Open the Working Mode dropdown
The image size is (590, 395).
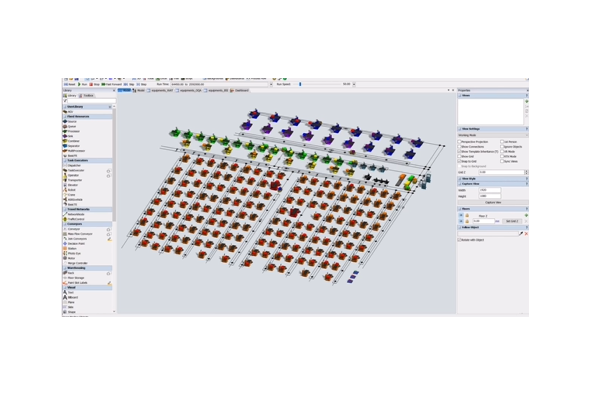[x=493, y=135]
